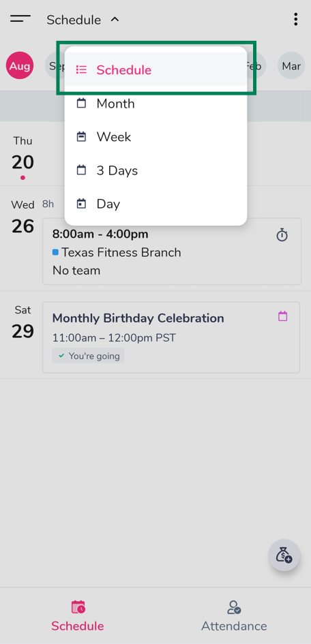Tap the You're going status badge
This screenshot has width=311, height=644.
(89, 356)
